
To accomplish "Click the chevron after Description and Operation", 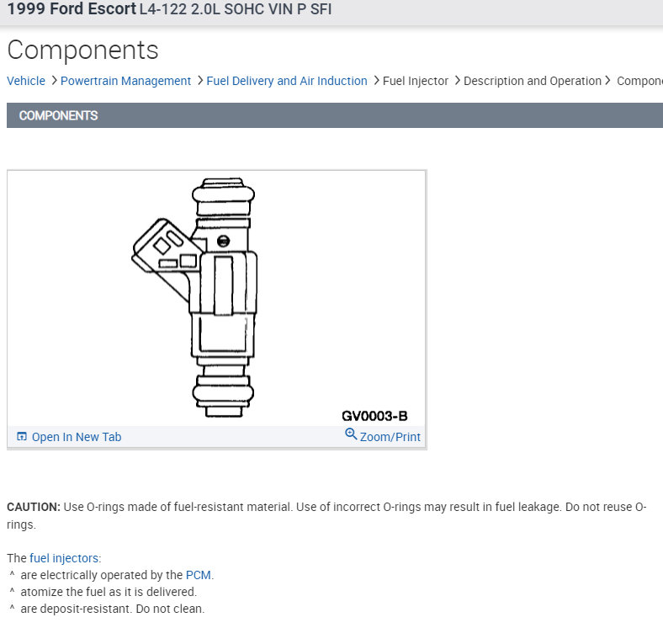I will pyautogui.click(x=607, y=80).
